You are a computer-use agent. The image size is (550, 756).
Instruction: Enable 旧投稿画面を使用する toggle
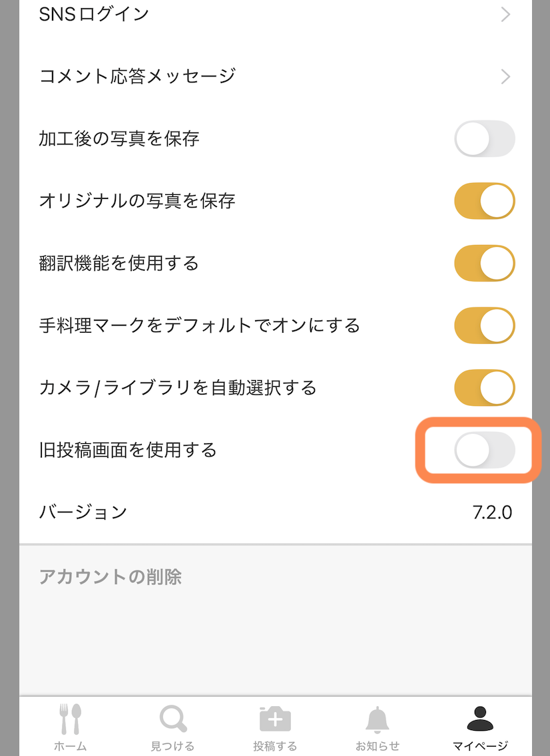[484, 451]
